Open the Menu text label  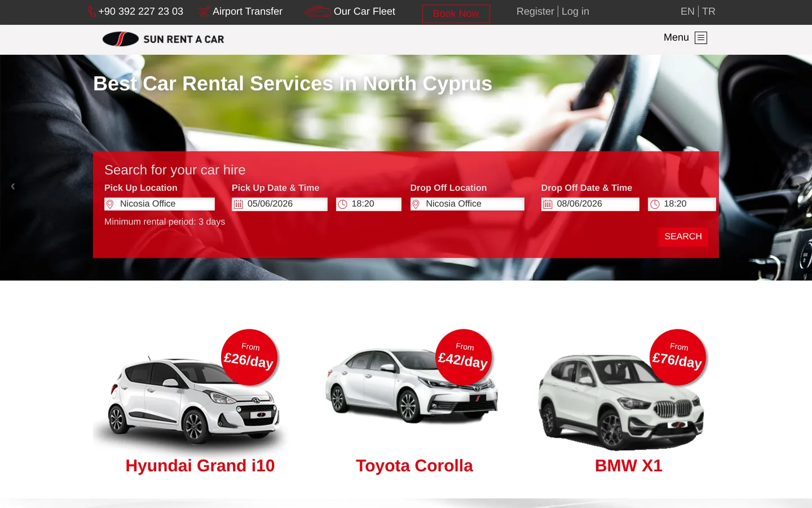pyautogui.click(x=676, y=37)
